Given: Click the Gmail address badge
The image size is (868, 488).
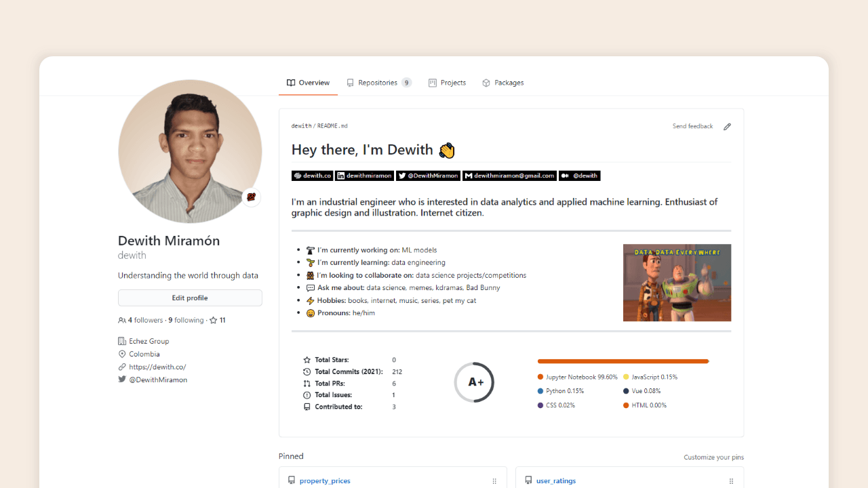Looking at the screenshot, I should click(x=509, y=176).
